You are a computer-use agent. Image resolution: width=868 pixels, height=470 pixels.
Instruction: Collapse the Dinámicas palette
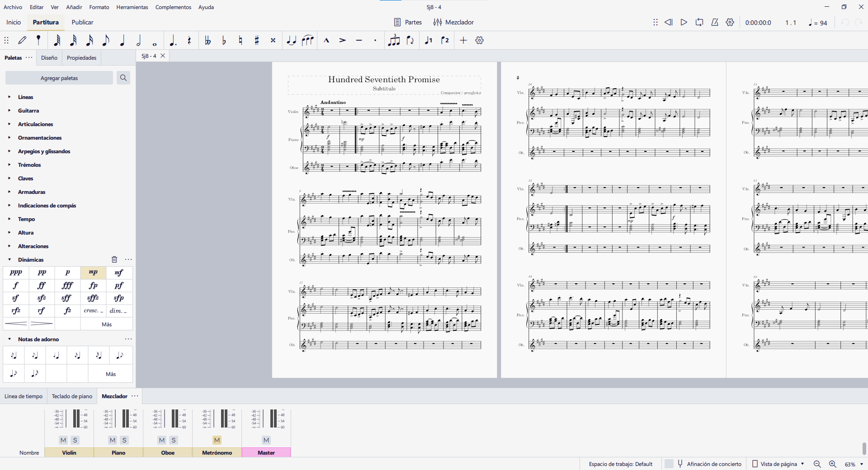coord(9,259)
